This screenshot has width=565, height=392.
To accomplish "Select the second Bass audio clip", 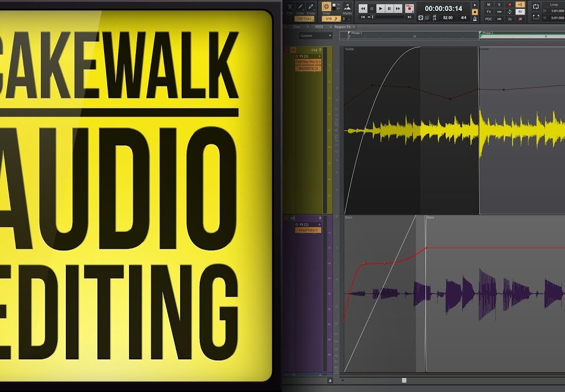I will 495,293.
